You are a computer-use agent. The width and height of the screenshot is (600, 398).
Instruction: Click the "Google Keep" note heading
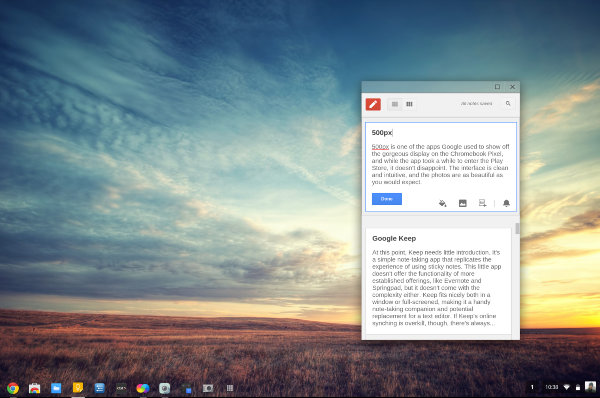(394, 238)
